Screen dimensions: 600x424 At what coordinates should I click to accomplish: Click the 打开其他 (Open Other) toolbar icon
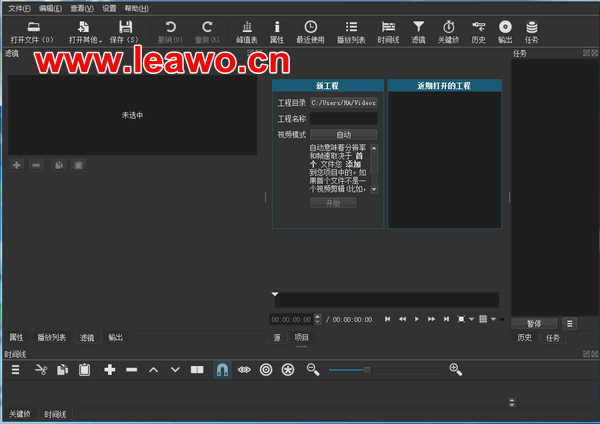tap(85, 31)
